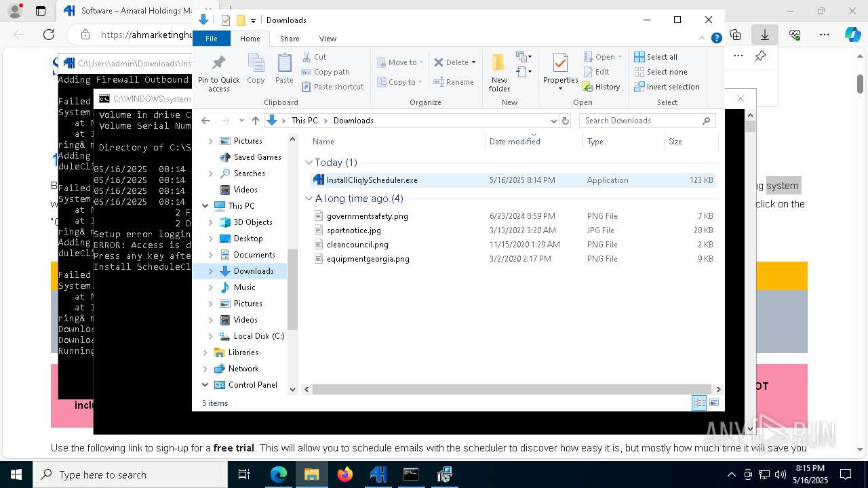Switch to the View ribbon tab
Image resolution: width=868 pixels, height=488 pixels.
pyautogui.click(x=328, y=39)
